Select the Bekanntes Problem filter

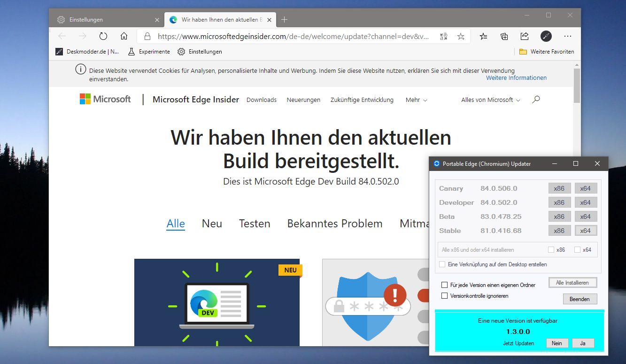click(335, 224)
